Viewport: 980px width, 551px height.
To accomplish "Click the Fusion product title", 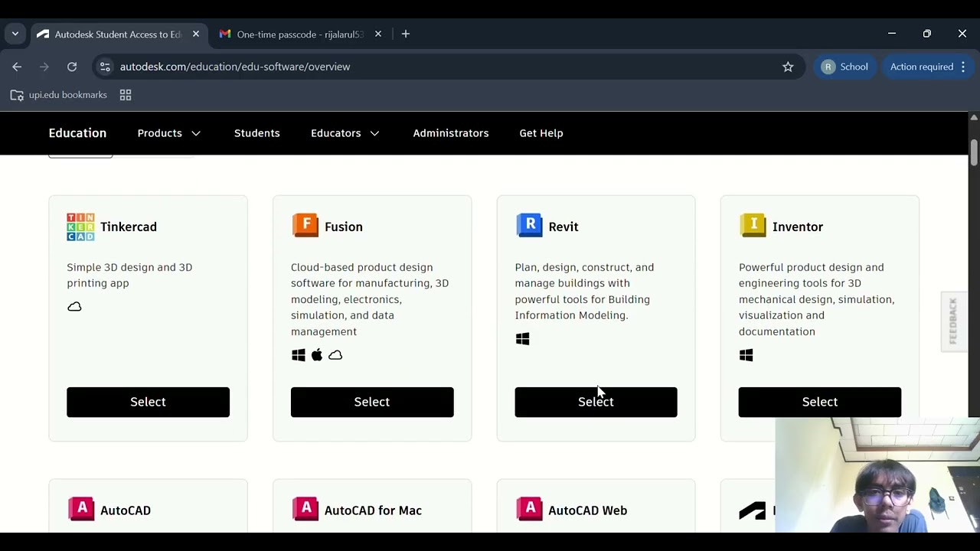I will pos(344,227).
